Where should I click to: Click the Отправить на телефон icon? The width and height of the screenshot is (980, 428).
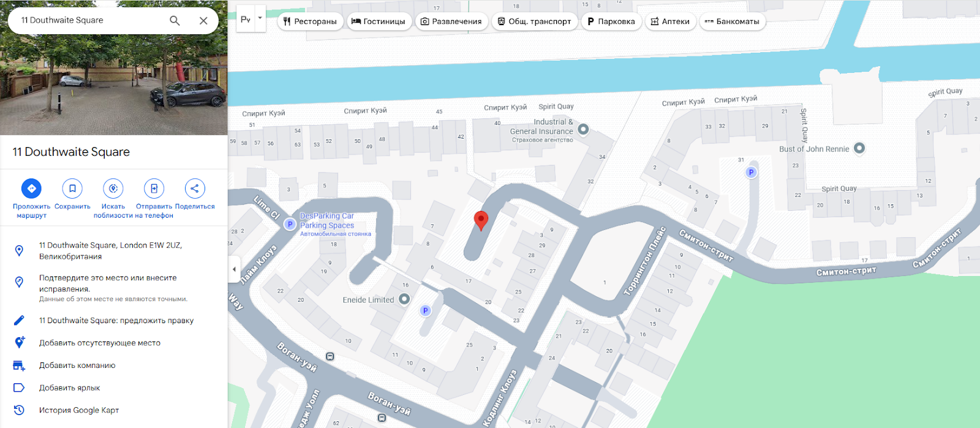coord(154,189)
